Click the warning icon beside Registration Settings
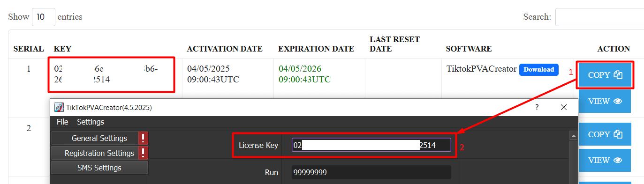 click(144, 153)
